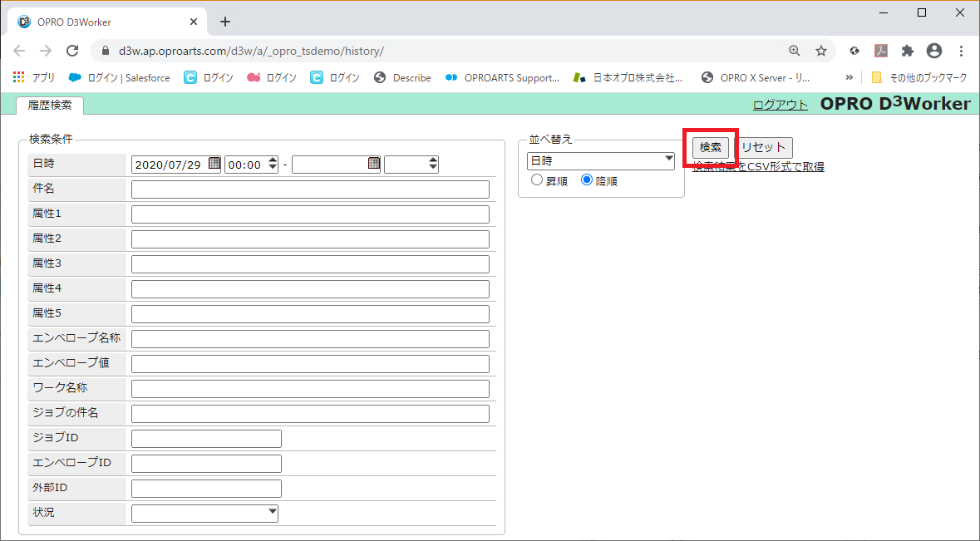The image size is (980, 541).
Task: Bookmark this page with star icon
Action: point(821,51)
